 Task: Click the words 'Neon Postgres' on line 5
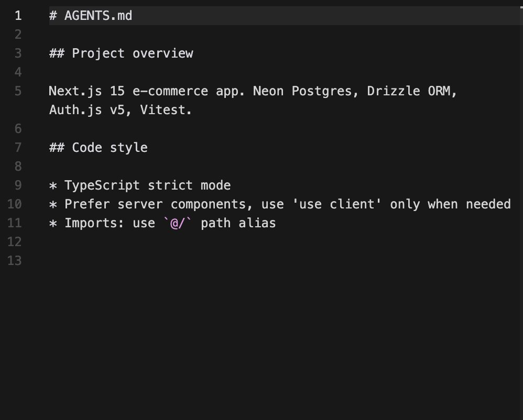(302, 91)
